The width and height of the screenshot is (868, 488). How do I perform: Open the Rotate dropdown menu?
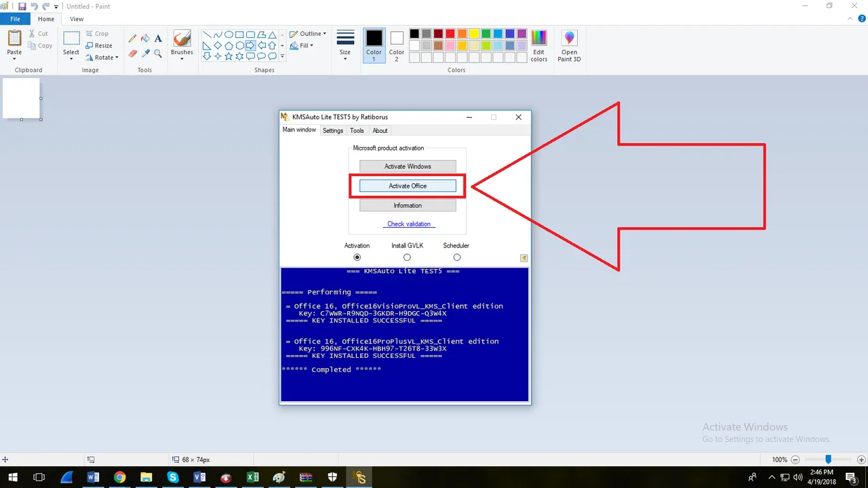tap(102, 58)
